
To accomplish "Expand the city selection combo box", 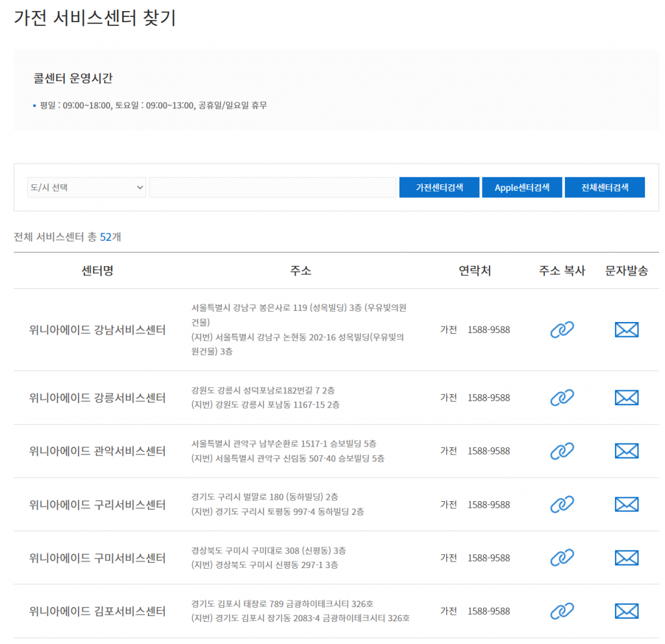I will pos(86,187).
